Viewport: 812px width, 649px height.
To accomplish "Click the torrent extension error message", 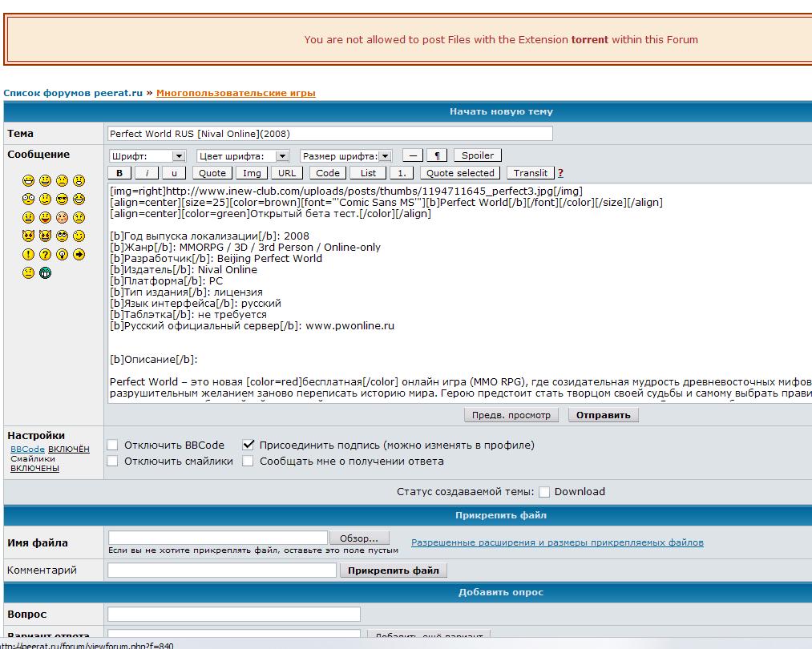I will pyautogui.click(x=501, y=39).
